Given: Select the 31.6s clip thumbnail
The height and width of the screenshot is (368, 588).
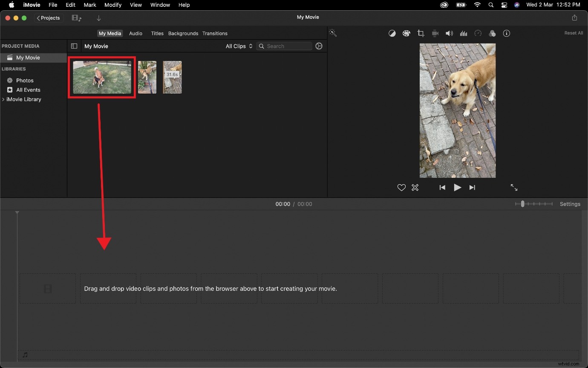Looking at the screenshot, I should point(172,77).
